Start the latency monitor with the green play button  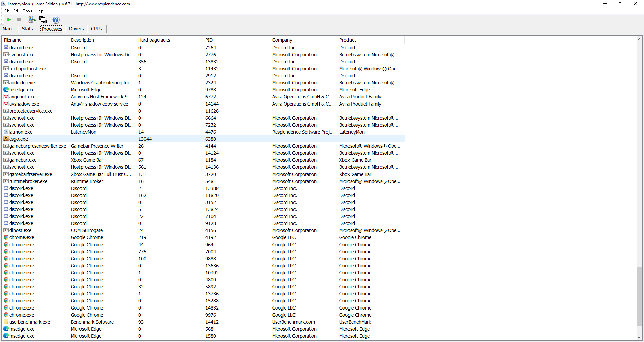(x=9, y=20)
